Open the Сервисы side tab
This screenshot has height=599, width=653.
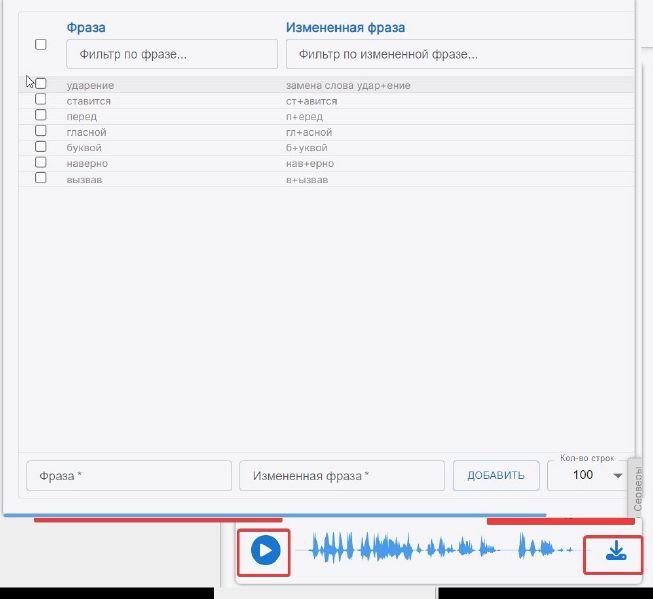coord(638,487)
